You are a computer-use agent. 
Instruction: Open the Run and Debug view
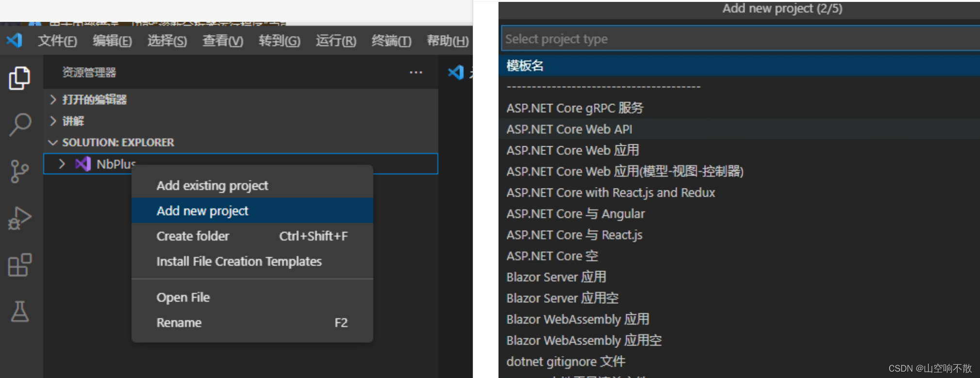coord(20,218)
